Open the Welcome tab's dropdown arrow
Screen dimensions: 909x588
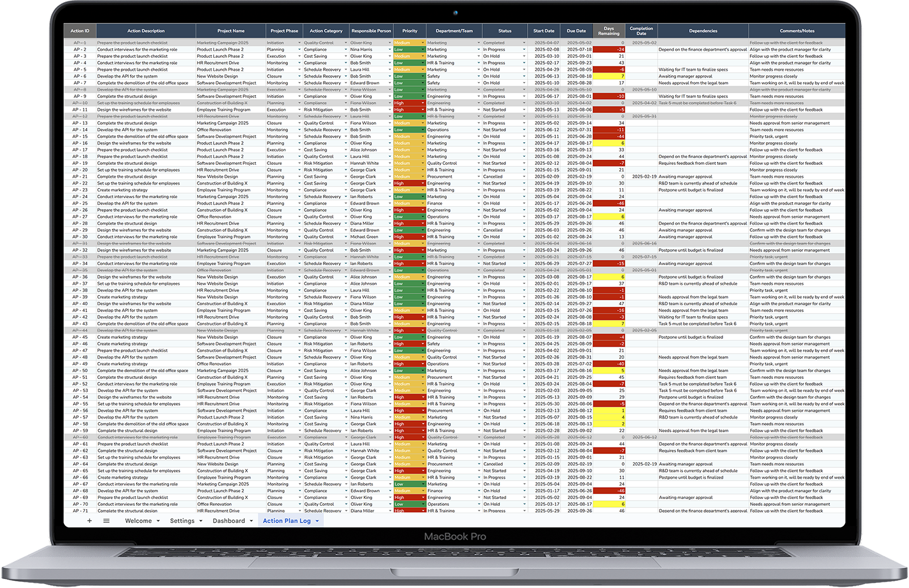158,521
